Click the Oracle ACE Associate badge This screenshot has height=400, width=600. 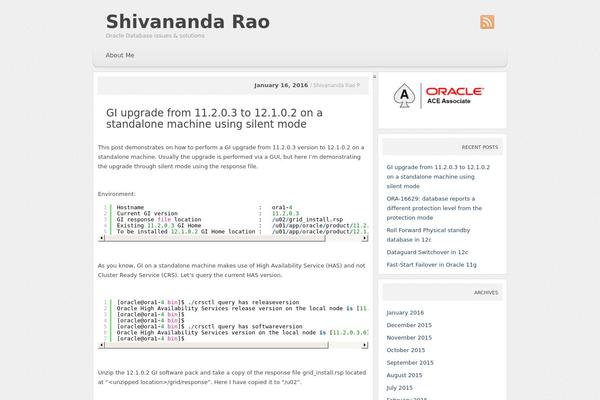pyautogui.click(x=439, y=96)
